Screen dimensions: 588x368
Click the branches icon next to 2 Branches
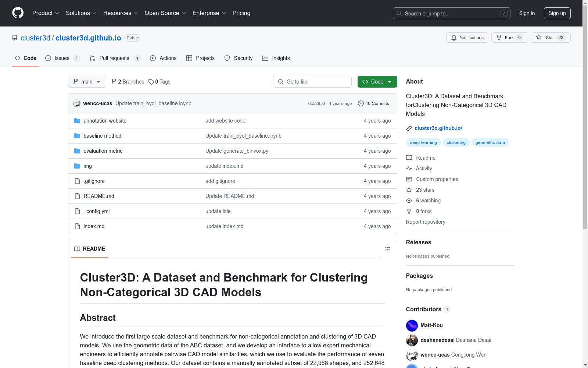coord(114,82)
